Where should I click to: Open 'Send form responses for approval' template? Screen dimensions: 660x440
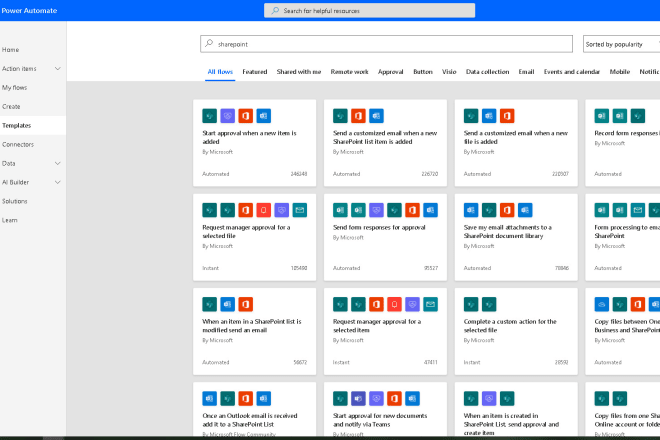pos(385,237)
